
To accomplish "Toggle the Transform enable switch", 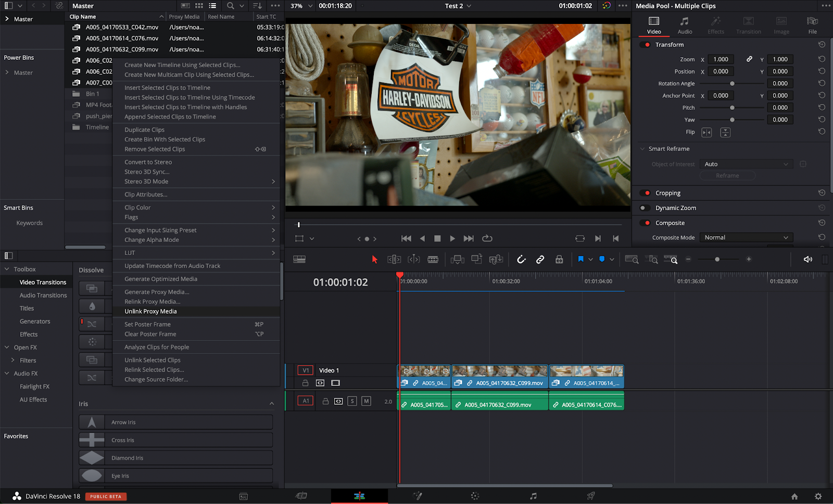I will [645, 45].
